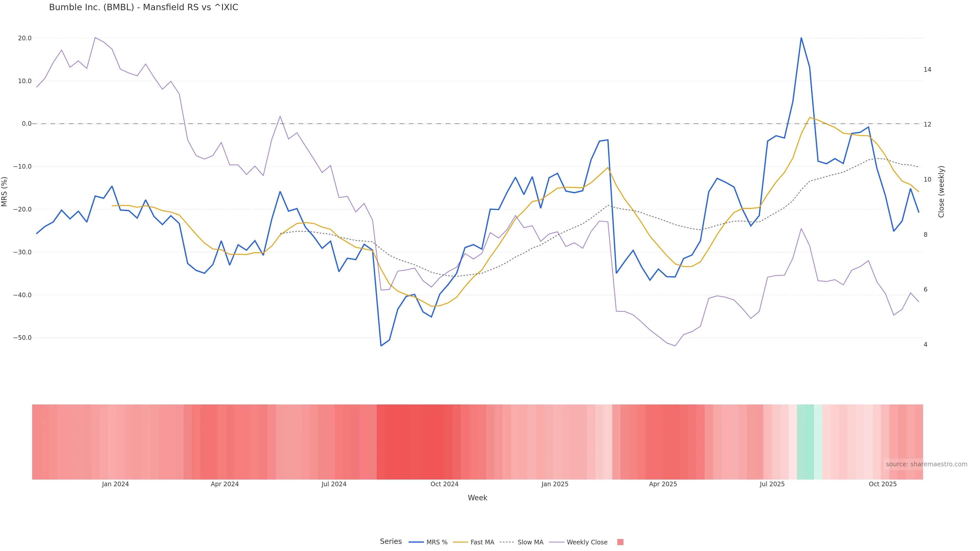The height and width of the screenshot is (551, 980).
Task: Click the MRS peak at 20 in July 2025
Action: pyautogui.click(x=801, y=38)
